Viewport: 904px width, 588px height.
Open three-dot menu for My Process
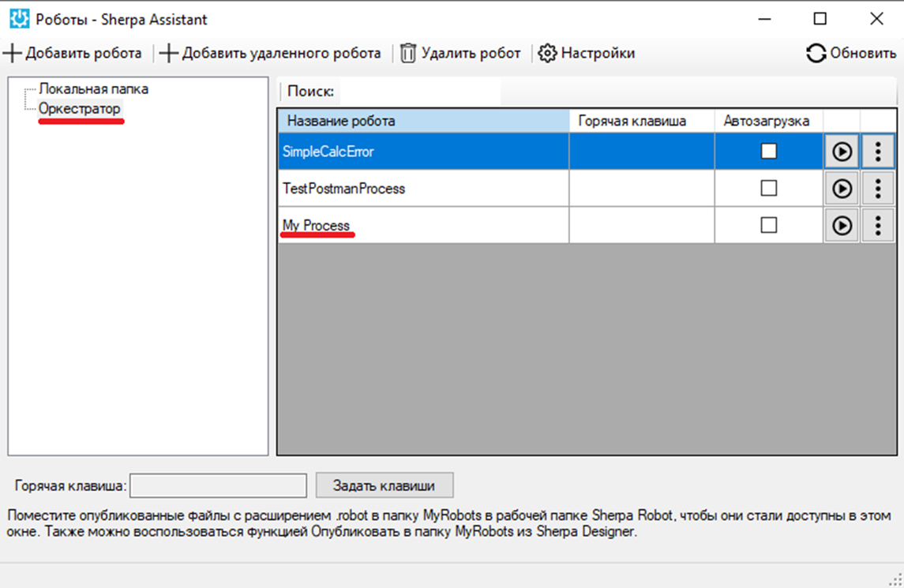[x=878, y=226]
